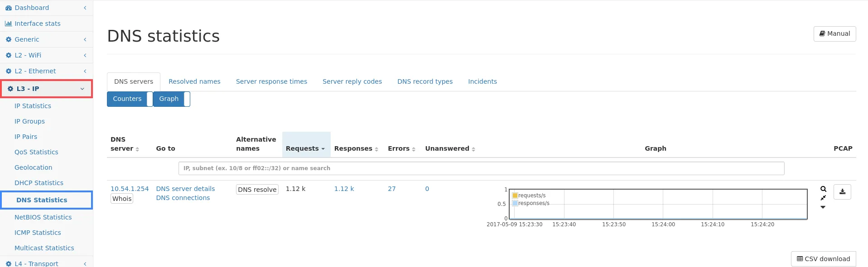Open the DNS server details link
The height and width of the screenshot is (267, 868).
185,189
